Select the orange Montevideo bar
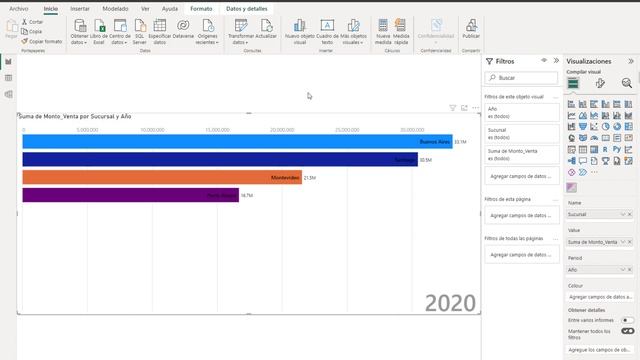Image resolution: width=640 pixels, height=360 pixels. [162, 177]
